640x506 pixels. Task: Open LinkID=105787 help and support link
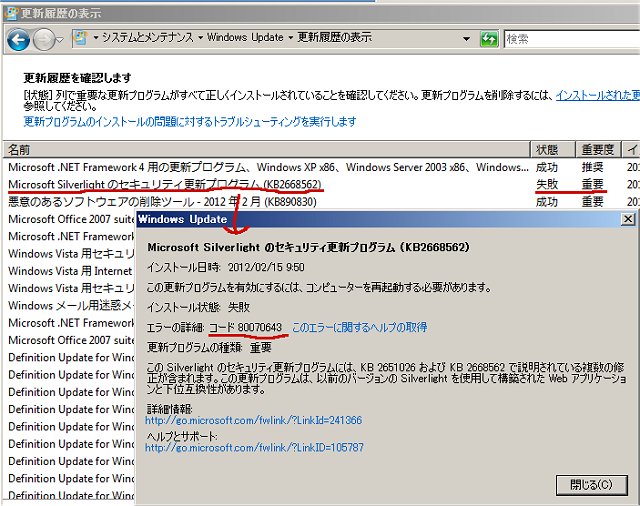click(254, 448)
